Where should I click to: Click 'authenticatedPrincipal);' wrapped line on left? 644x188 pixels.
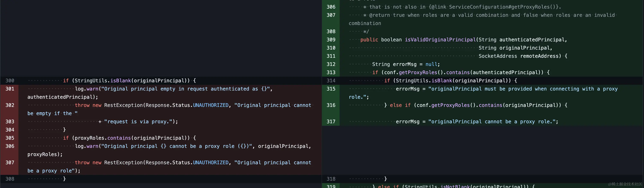63,97
